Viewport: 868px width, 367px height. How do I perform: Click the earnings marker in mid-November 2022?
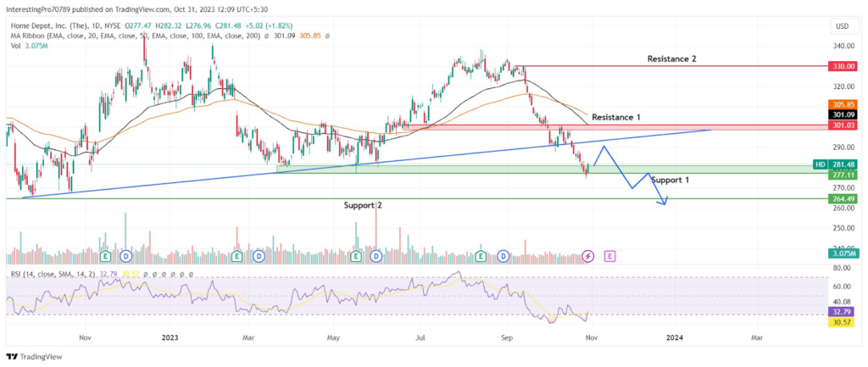pyautogui.click(x=104, y=256)
